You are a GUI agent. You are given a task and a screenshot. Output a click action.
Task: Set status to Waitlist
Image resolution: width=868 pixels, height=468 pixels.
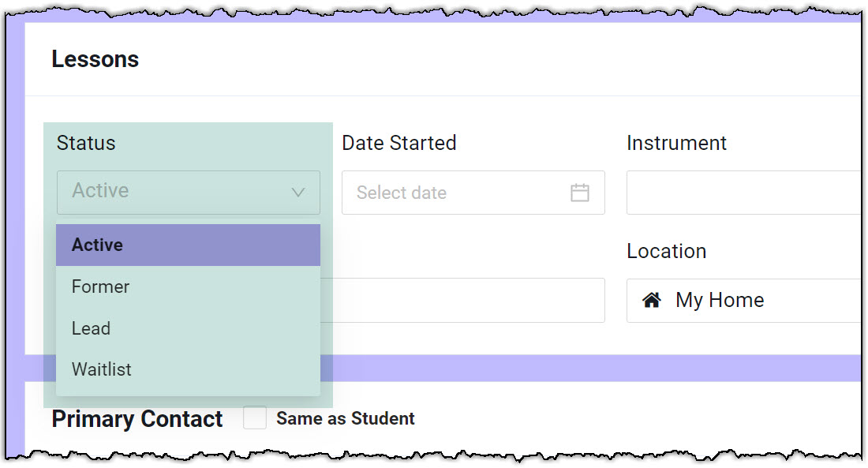point(188,369)
